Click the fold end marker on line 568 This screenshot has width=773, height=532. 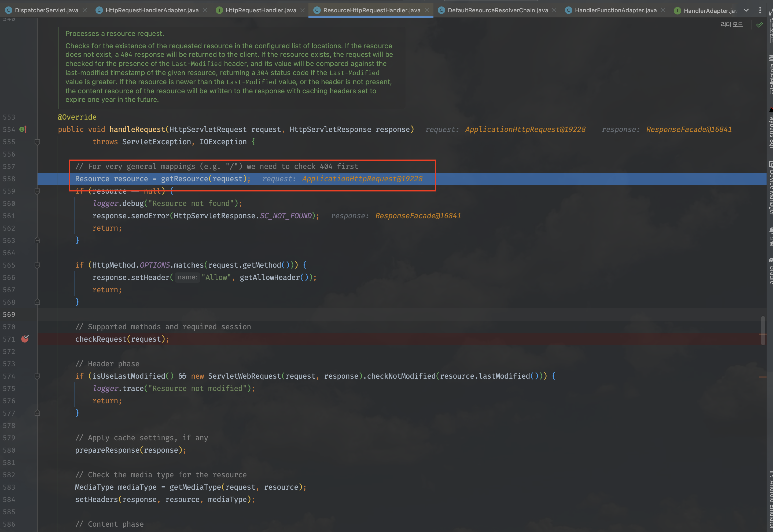(x=37, y=302)
